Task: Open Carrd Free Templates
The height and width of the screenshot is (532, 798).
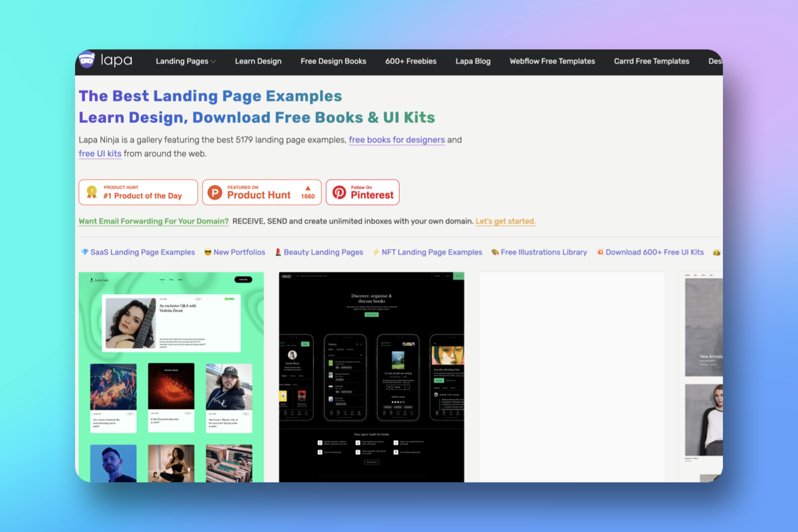Action: tap(652, 61)
